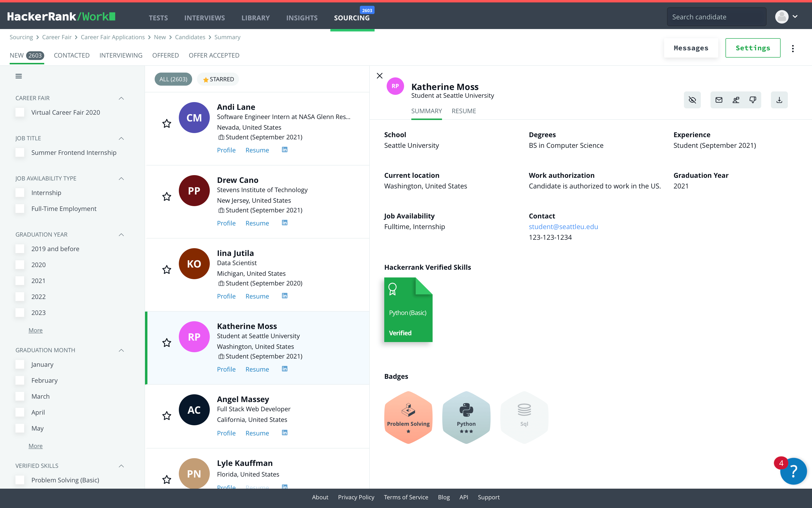812x508 pixels.
Task: Switch to the Contacted tab
Action: 72,55
